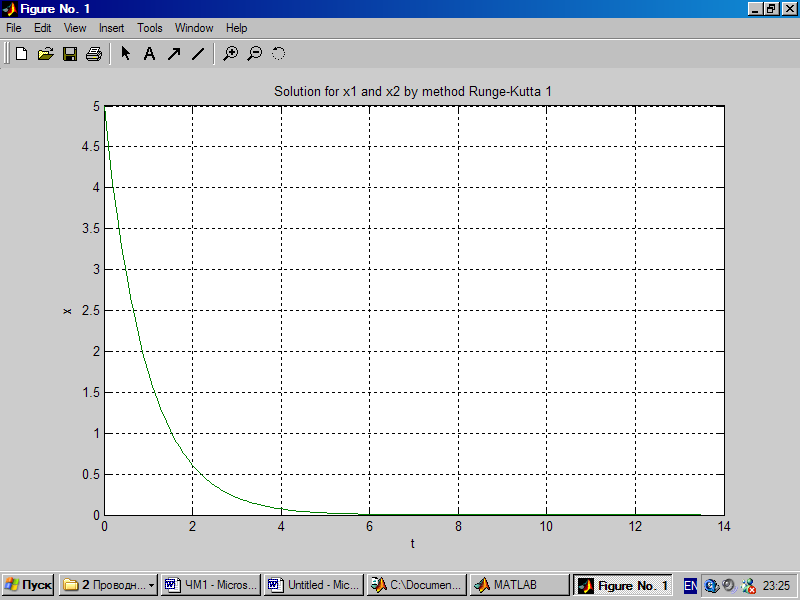This screenshot has width=800, height=600.
Task: Open a file with the folder icon
Action: (45, 54)
